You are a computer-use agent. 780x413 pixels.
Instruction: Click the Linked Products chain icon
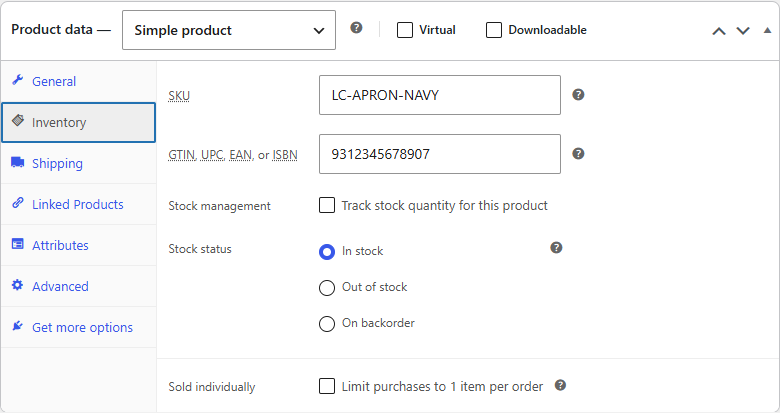pyautogui.click(x=18, y=203)
